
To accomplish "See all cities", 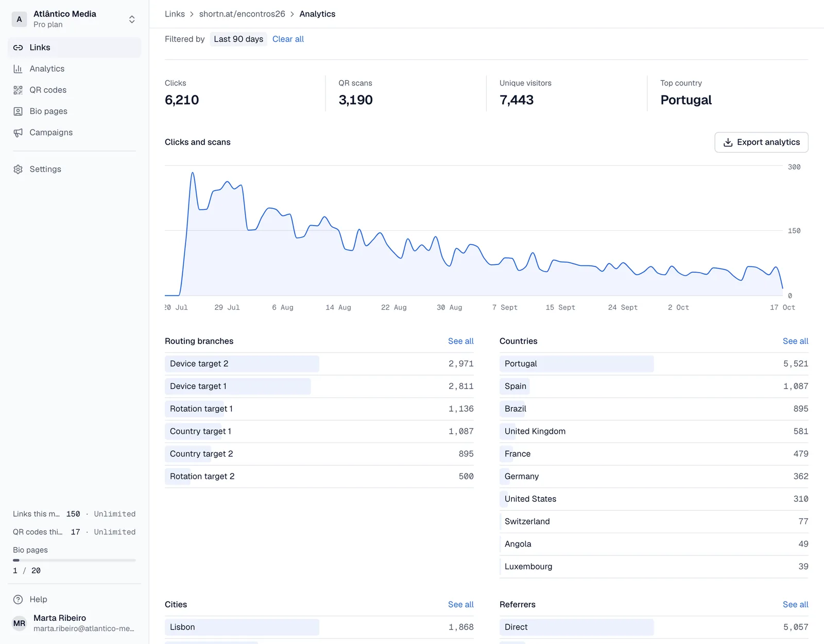I will [460, 604].
